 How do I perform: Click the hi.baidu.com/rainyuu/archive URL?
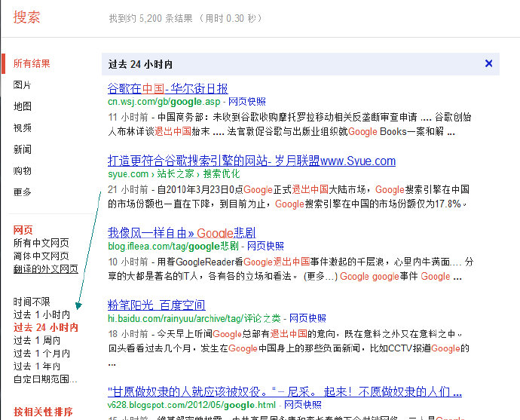(x=194, y=318)
